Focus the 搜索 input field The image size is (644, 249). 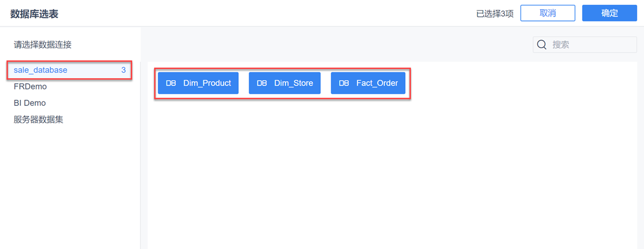(x=590, y=45)
